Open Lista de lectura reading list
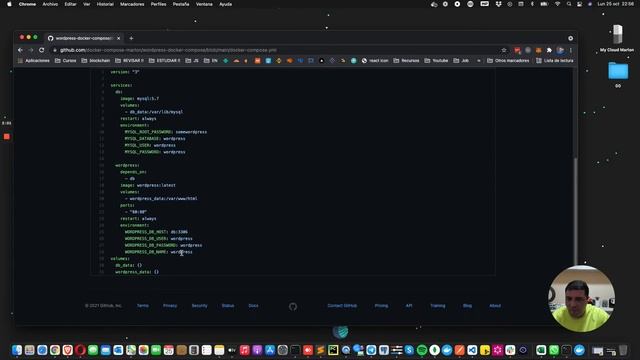Screen dimensions: 640x360 coord(555,60)
